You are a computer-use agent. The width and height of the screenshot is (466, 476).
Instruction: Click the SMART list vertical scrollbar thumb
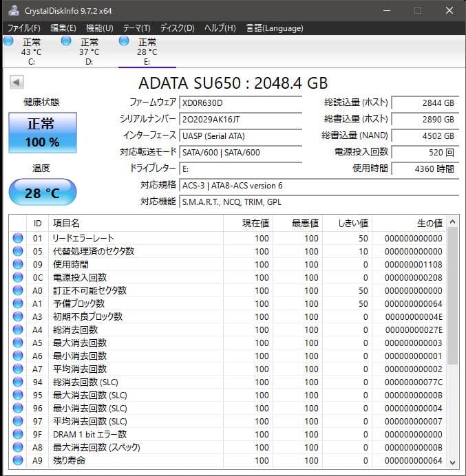click(452, 296)
